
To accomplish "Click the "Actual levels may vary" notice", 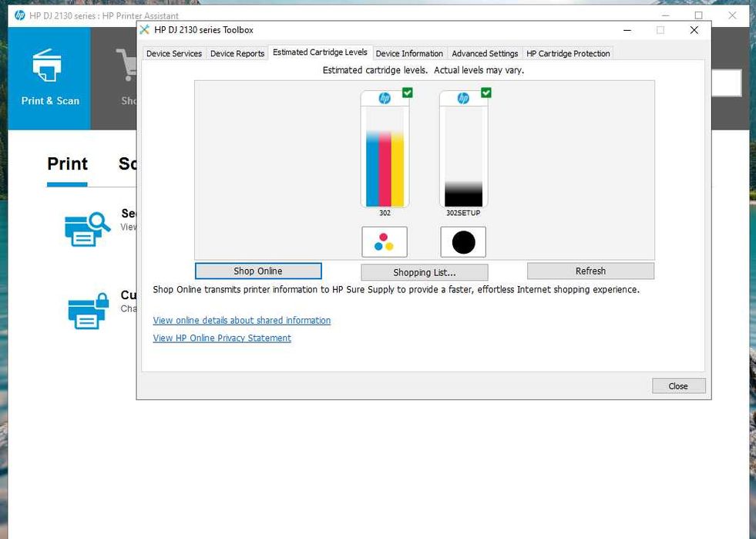I will click(x=479, y=70).
